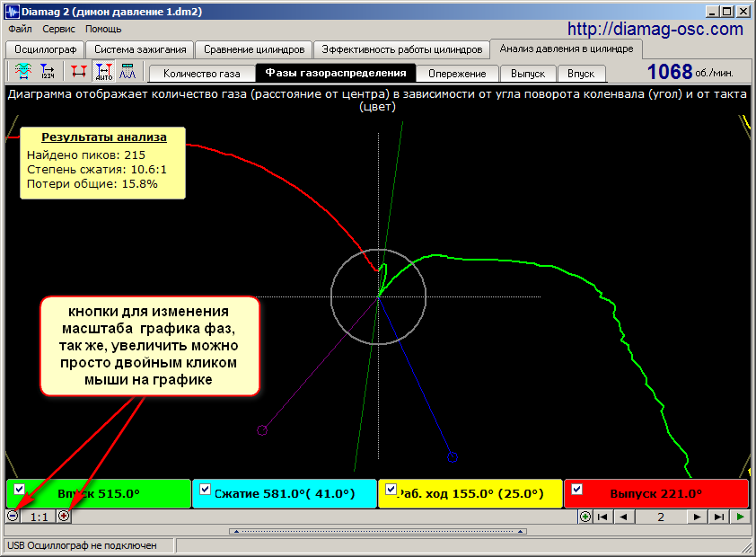Switch to the Сравнение цилиндров tab
The image size is (756, 557).
point(254,49)
